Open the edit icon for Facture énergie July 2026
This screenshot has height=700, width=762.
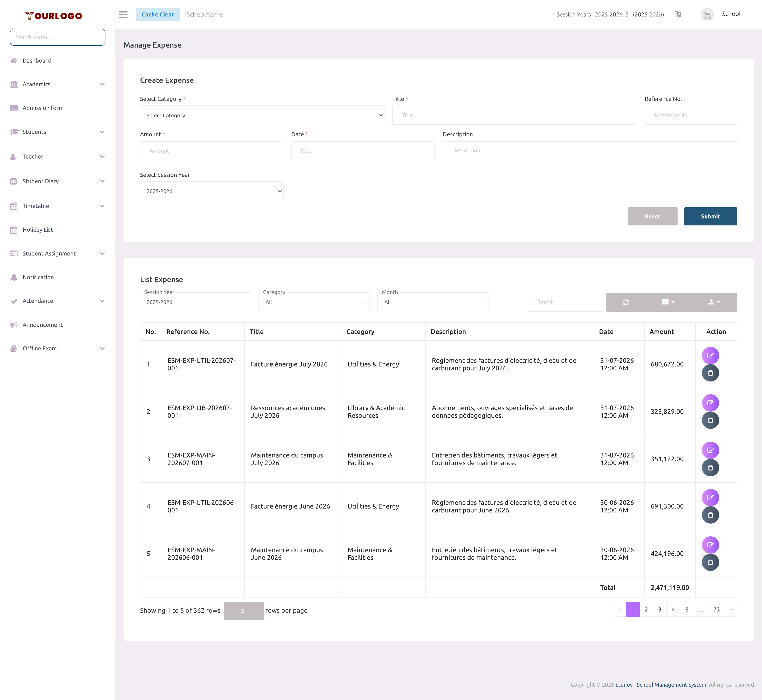coord(711,356)
